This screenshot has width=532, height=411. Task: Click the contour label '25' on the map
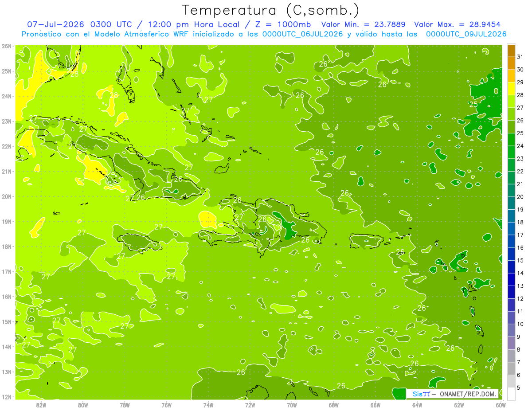pos(473,104)
